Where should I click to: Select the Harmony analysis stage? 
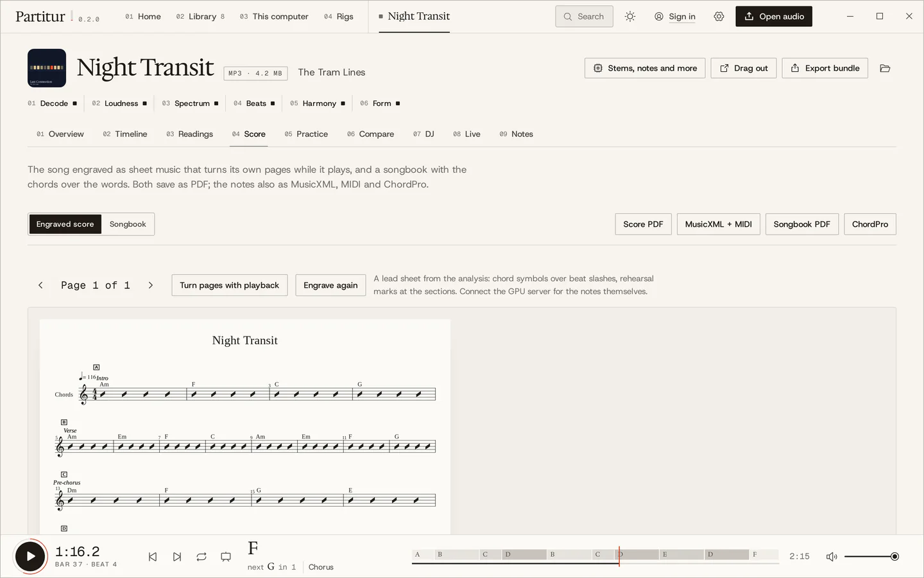click(x=318, y=103)
